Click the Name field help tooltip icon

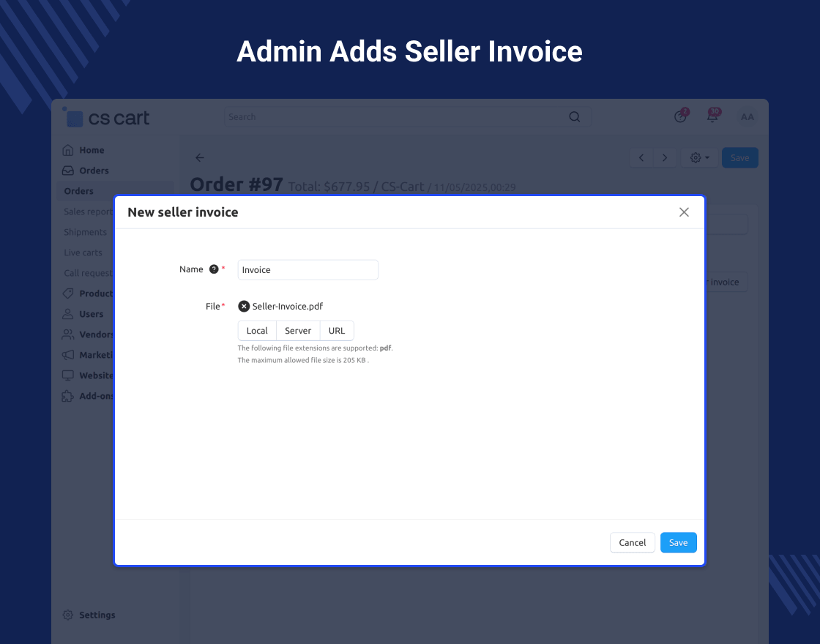coord(214,269)
